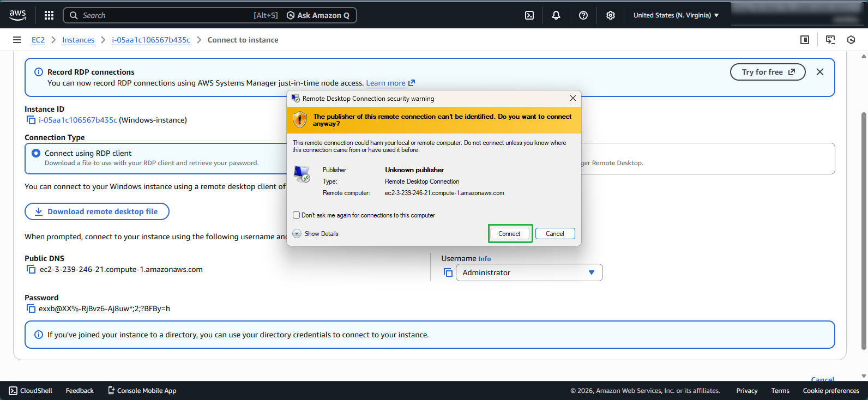Click the CloudShell icon in top bar
868x400 pixels.
point(529,15)
